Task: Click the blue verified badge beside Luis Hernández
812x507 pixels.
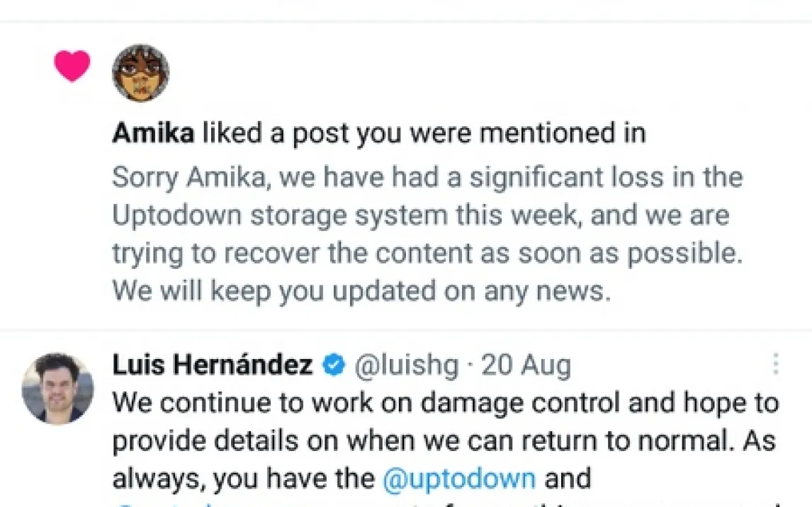Action: tap(333, 366)
